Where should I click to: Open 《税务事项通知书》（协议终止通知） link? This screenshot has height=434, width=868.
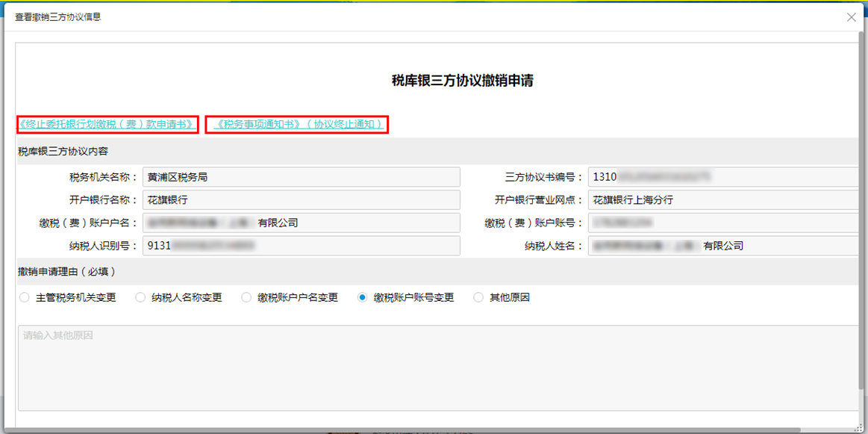coord(297,124)
